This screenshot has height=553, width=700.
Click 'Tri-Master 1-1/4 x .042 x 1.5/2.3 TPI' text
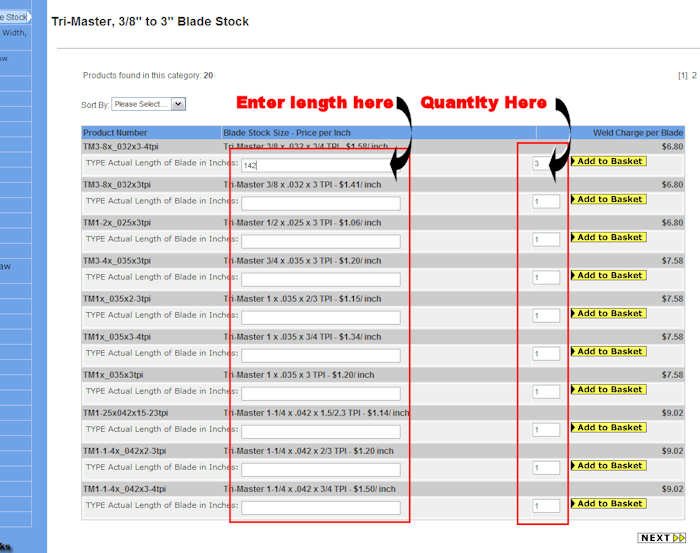tap(292, 413)
